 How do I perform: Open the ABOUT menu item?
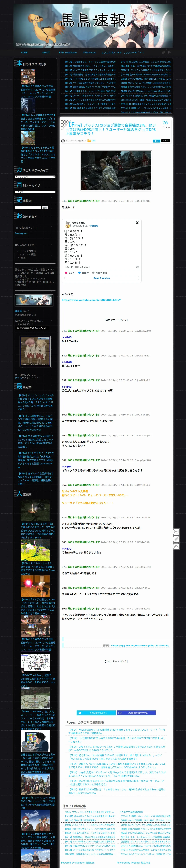point(46,53)
